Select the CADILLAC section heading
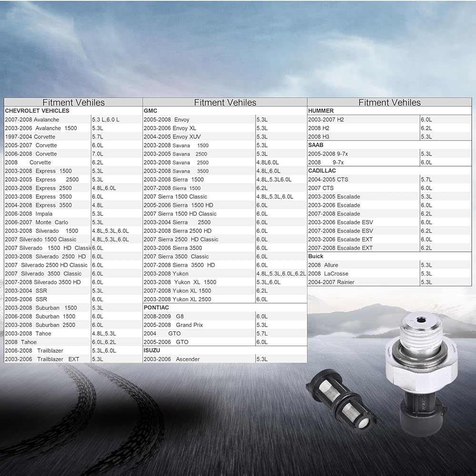Image resolution: width=476 pixels, height=476 pixels. [323, 171]
